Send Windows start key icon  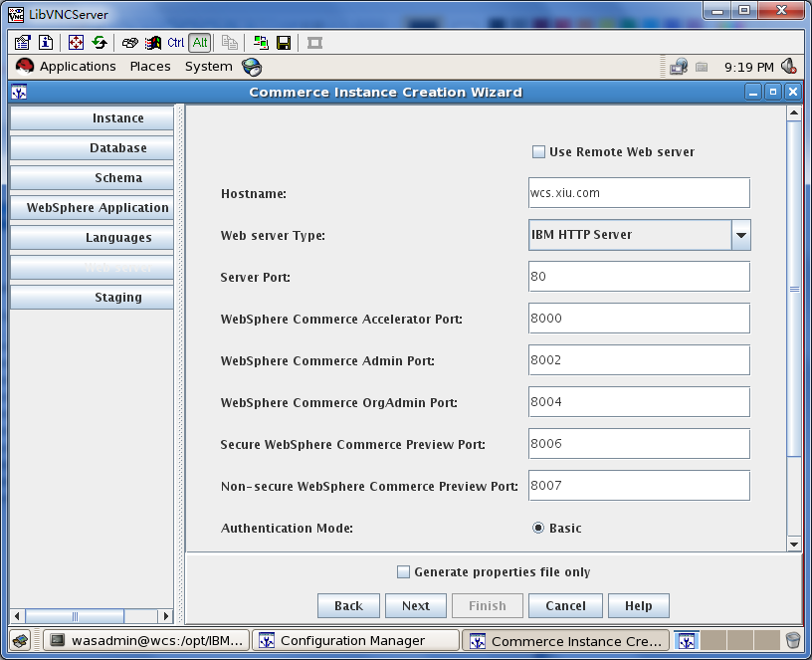point(153,43)
